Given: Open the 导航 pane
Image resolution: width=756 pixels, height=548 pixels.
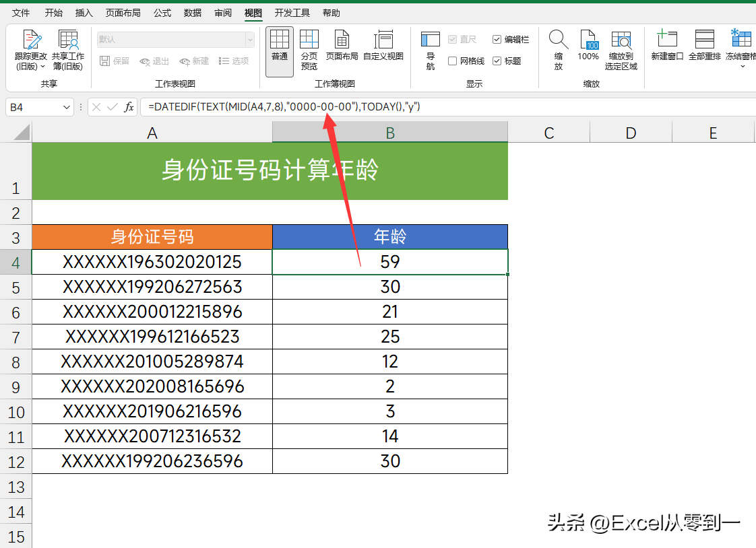Looking at the screenshot, I should point(430,50).
